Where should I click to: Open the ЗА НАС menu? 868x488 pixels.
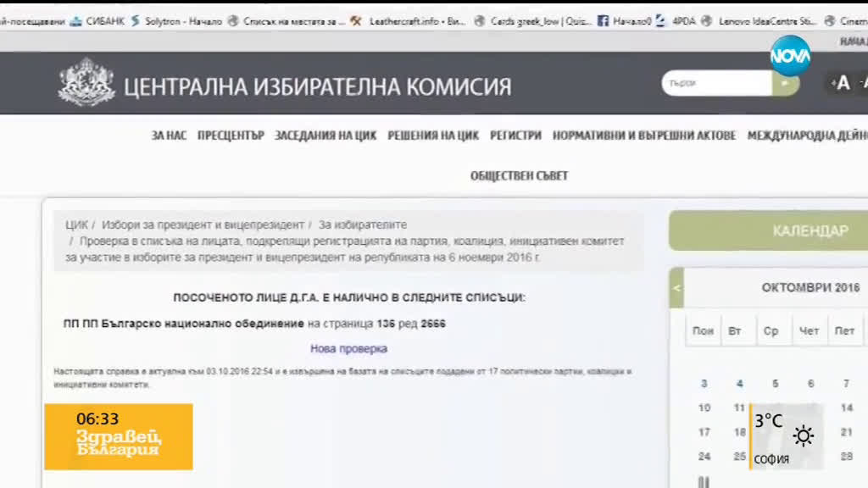169,136
